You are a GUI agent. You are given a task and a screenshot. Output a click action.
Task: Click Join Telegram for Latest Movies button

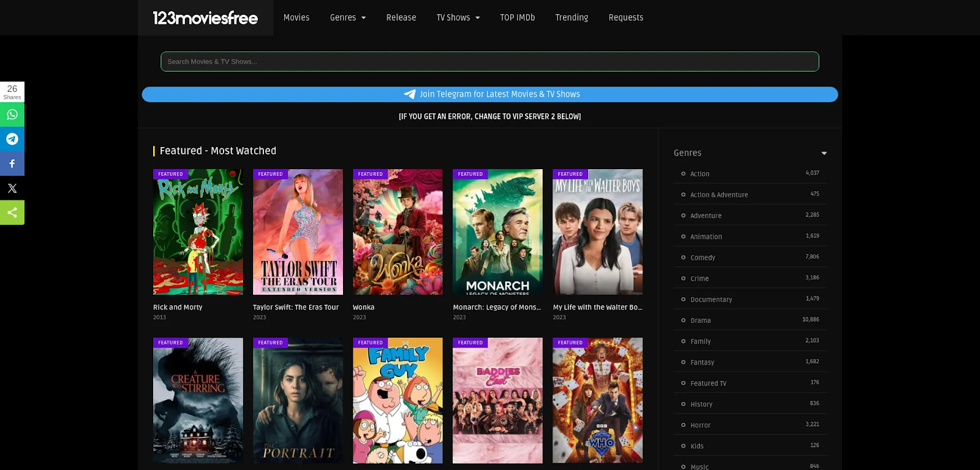pos(490,94)
